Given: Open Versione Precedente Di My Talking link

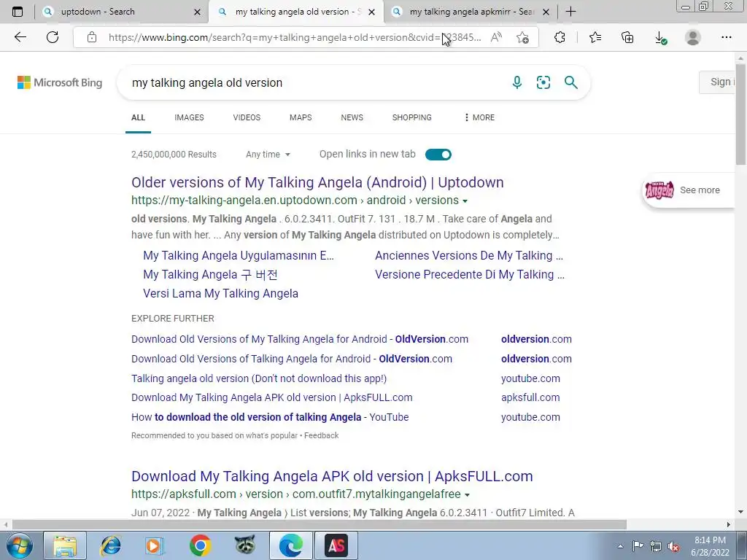Looking at the screenshot, I should point(470,275).
